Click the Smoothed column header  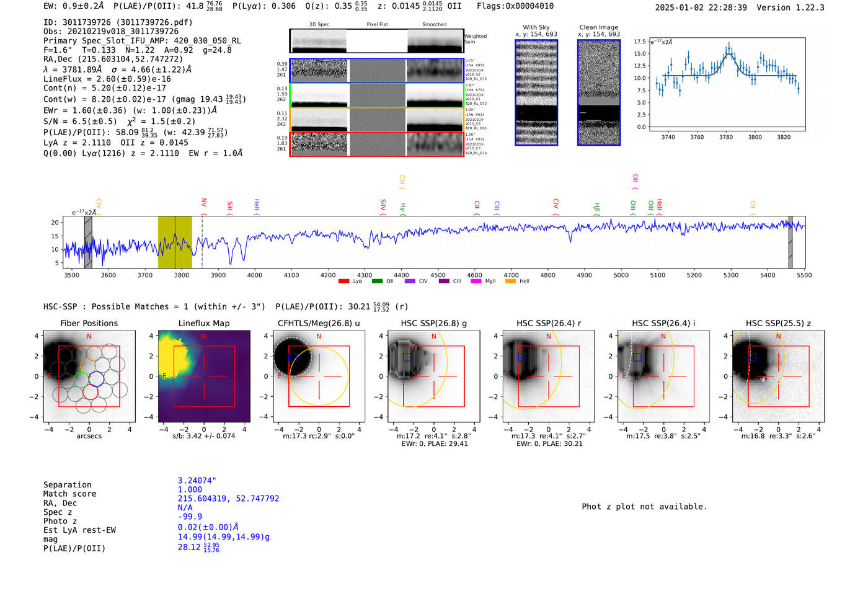pyautogui.click(x=434, y=25)
